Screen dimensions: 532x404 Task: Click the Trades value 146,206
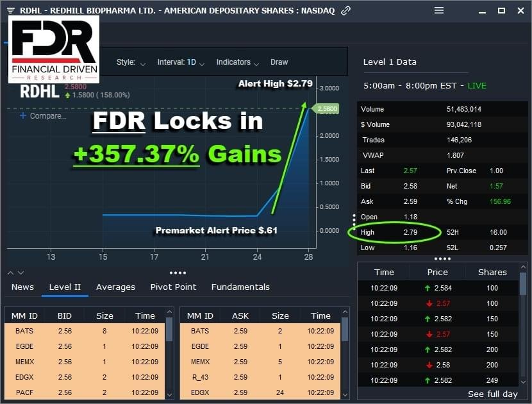tap(459, 140)
